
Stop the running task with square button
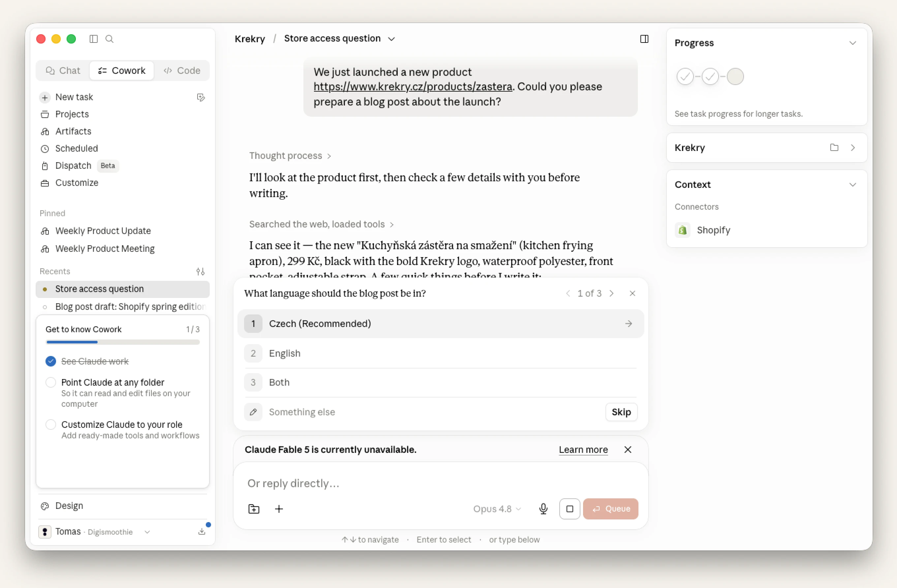pos(570,509)
